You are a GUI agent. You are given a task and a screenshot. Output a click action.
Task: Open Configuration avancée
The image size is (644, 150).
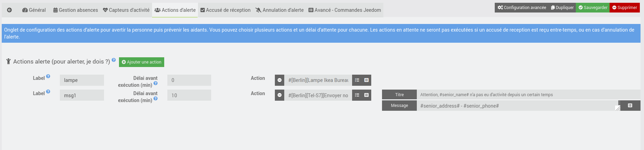click(522, 8)
